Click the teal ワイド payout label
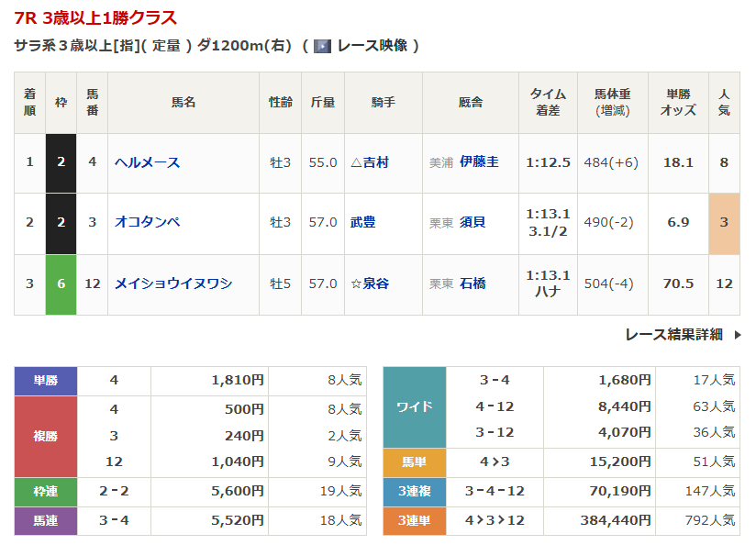Image resolution: width=756 pixels, height=545 pixels. point(414,406)
